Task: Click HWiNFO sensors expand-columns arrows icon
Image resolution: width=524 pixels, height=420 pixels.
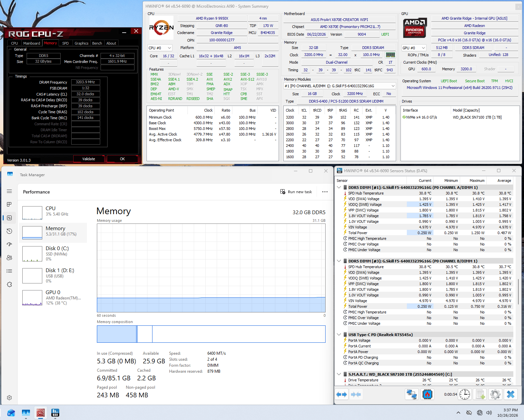Action: [x=342, y=394]
